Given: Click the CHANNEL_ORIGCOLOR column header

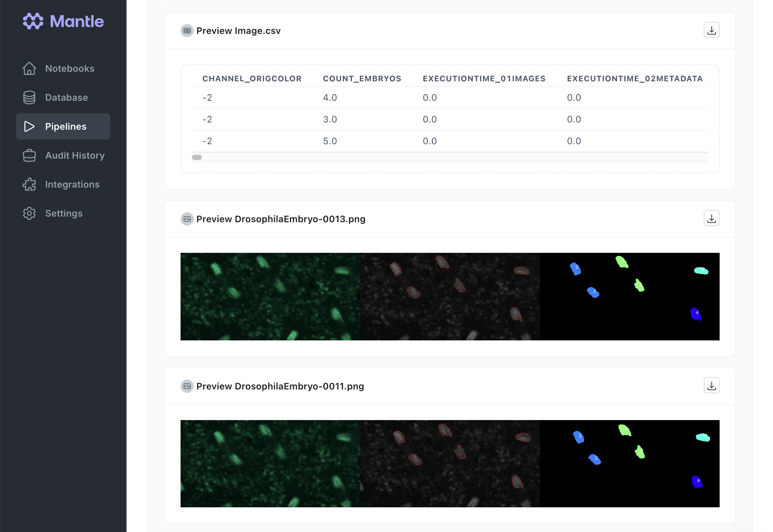Looking at the screenshot, I should pos(252,79).
